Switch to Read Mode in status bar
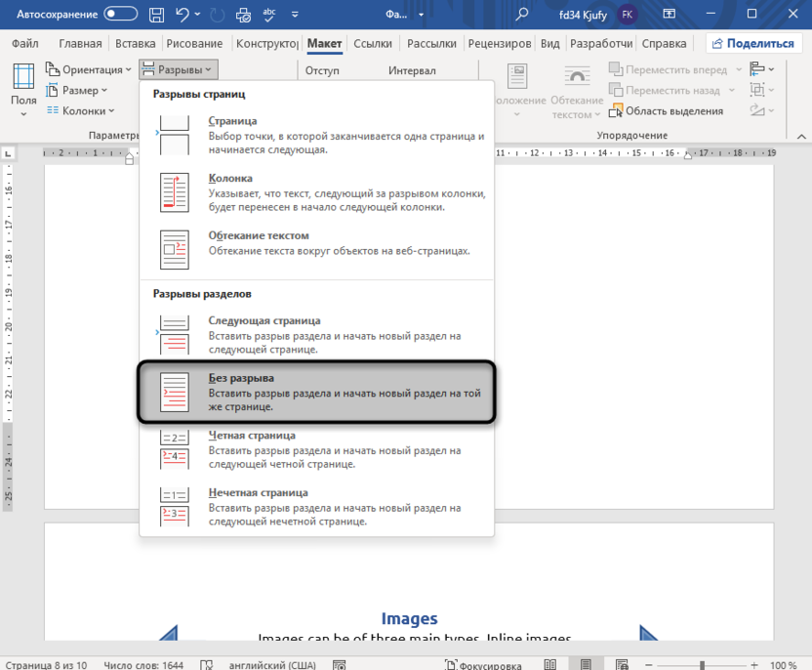This screenshot has height=670, width=812. pos(550,663)
